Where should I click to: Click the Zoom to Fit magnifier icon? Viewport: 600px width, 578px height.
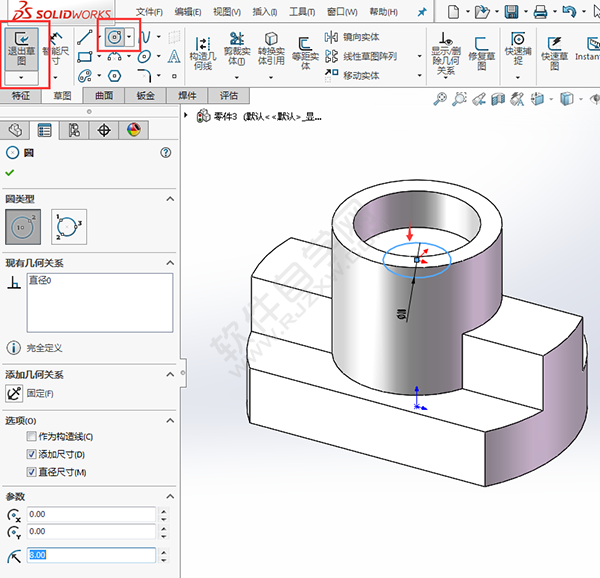pyautogui.click(x=440, y=99)
